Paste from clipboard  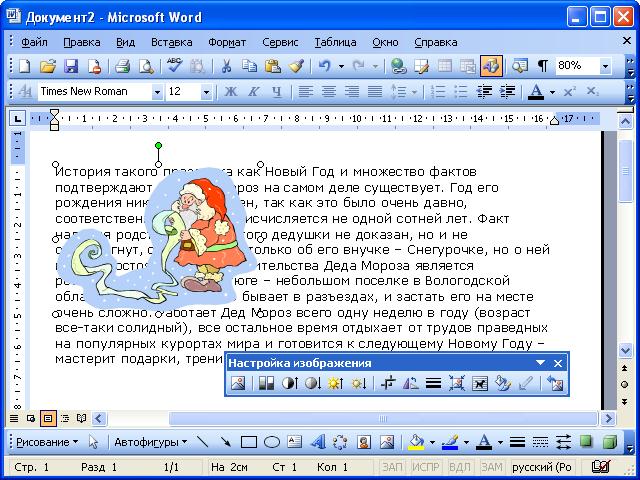(x=273, y=66)
